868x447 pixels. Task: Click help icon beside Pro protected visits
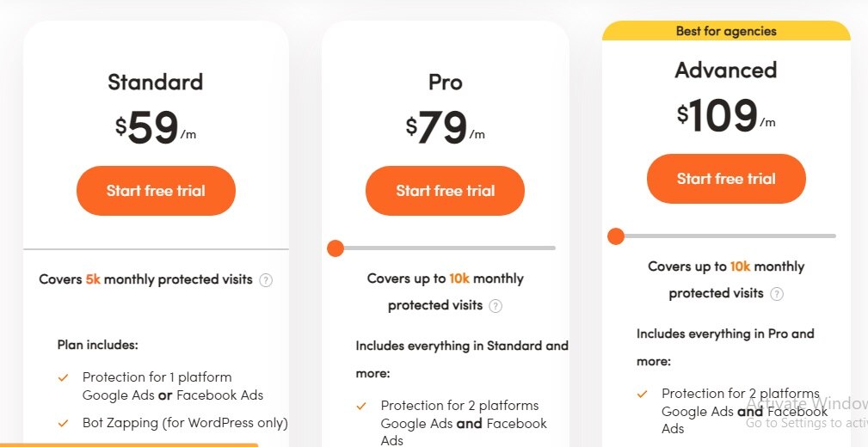496,306
